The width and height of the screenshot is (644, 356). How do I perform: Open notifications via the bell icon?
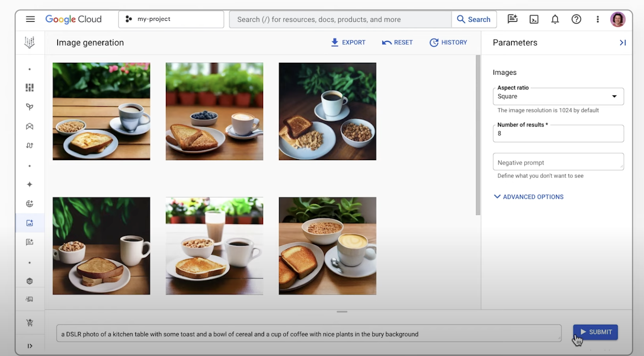click(555, 19)
